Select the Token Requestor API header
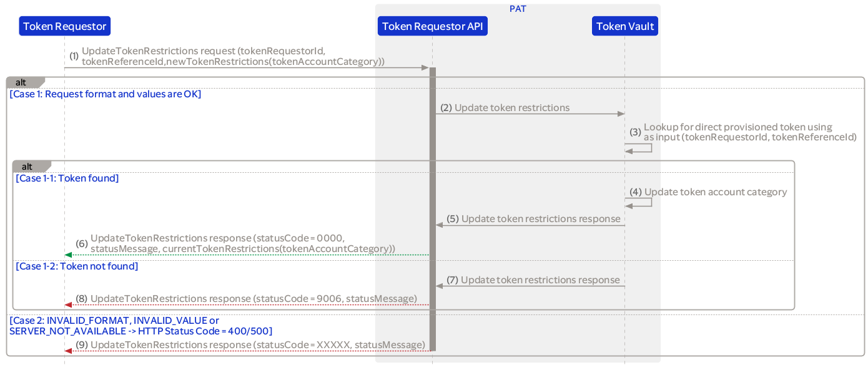Screen dimensions: 868x370 click(x=432, y=26)
